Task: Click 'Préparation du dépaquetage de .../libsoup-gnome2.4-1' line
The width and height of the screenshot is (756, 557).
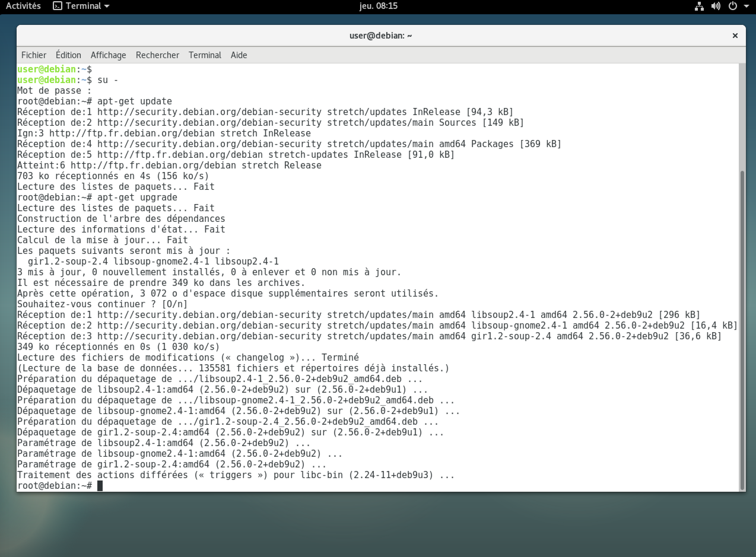Action: coord(236,400)
